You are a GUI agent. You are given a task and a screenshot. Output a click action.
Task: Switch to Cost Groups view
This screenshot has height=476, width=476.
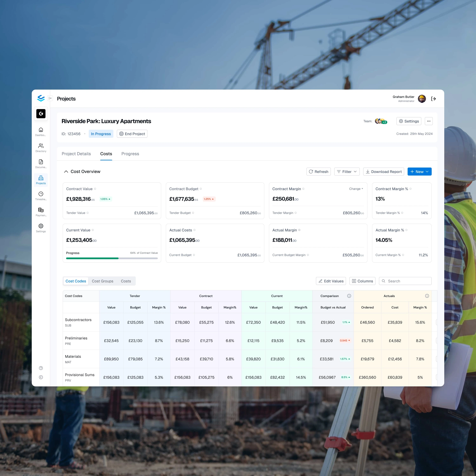[102, 281]
